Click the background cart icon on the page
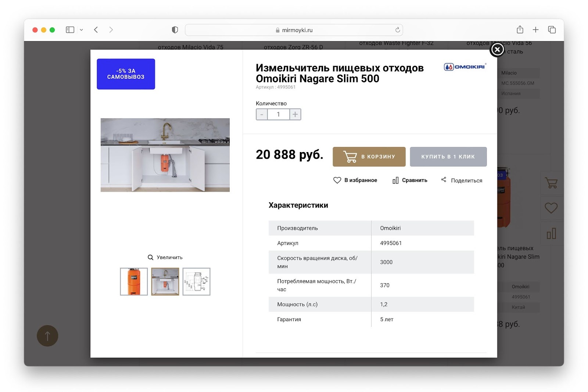588x392 pixels. (x=551, y=183)
